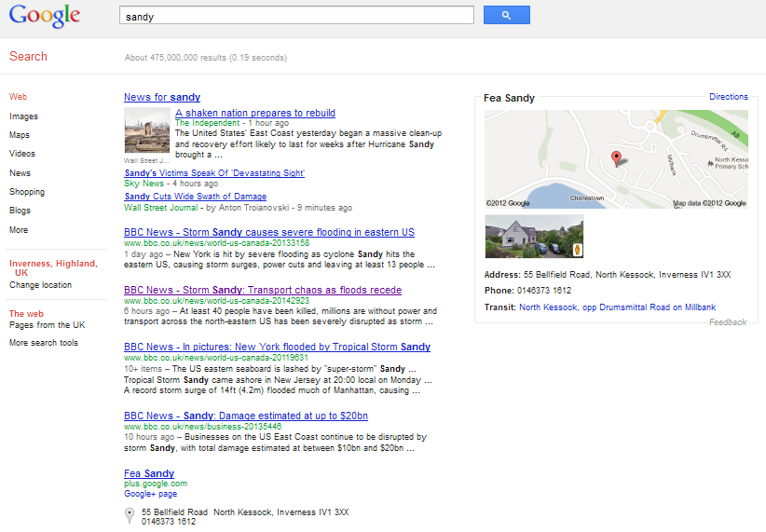Click Directions in the Fea Sandy panel
This screenshot has height=532, width=766.
click(x=729, y=97)
